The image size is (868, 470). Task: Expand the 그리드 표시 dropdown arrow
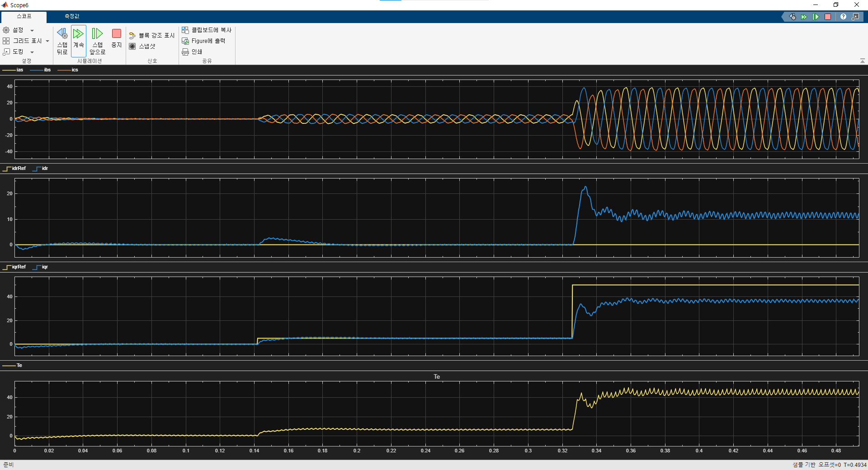click(47, 41)
